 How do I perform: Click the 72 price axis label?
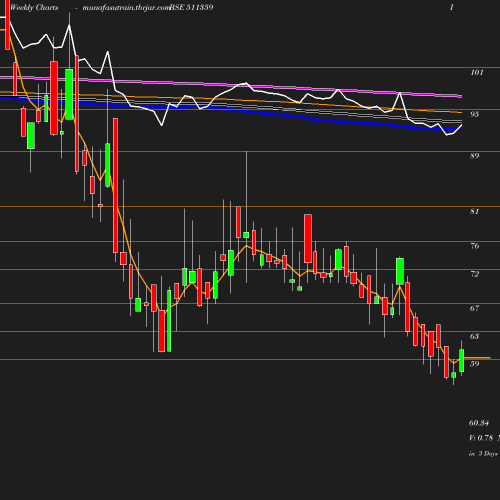coord(475,274)
